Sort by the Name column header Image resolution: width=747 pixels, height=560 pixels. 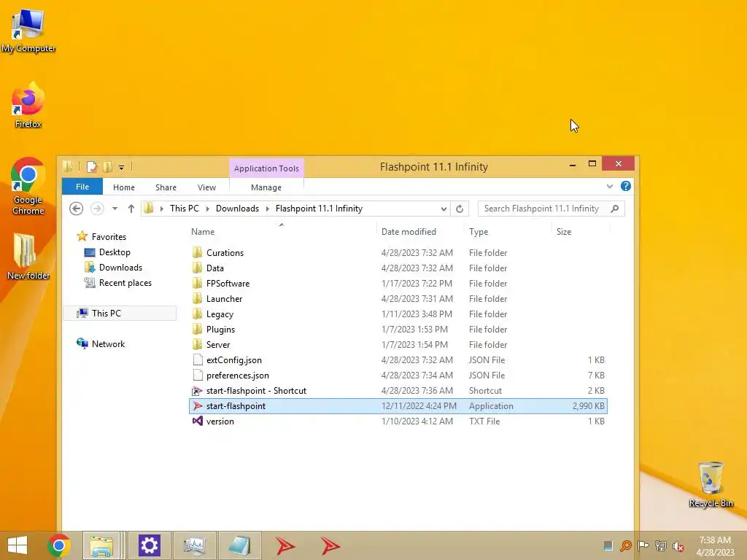(284, 232)
